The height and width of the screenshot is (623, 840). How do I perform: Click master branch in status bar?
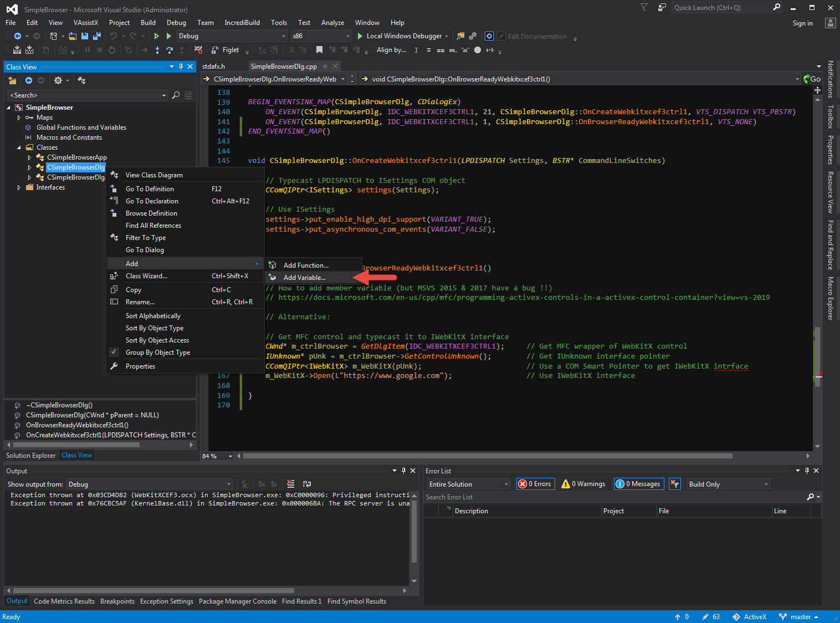click(798, 617)
